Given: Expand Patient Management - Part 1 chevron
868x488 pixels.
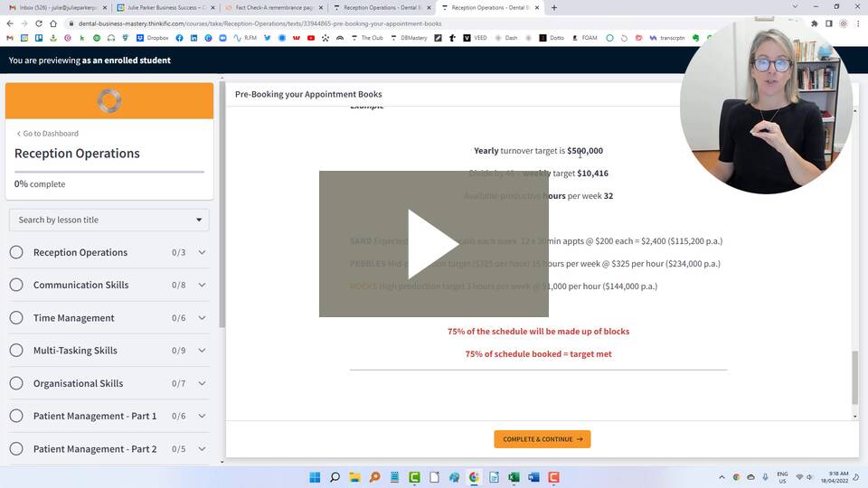Looking at the screenshot, I should click(202, 416).
